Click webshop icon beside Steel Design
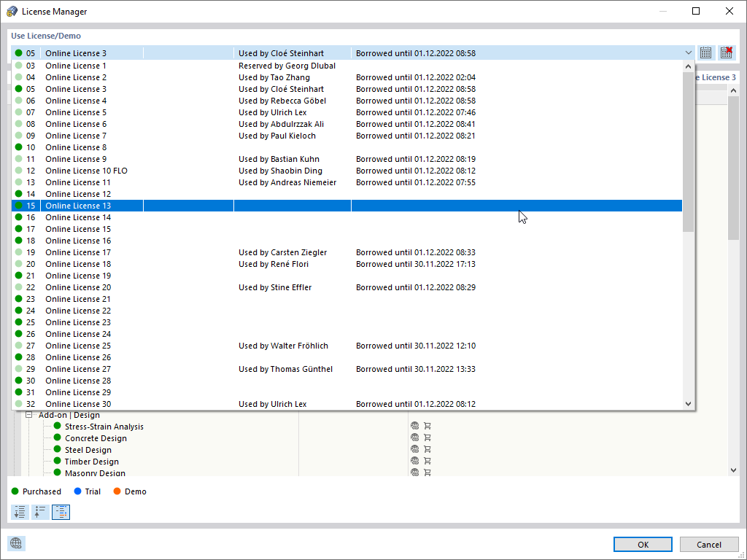747x560 pixels. pos(414,449)
